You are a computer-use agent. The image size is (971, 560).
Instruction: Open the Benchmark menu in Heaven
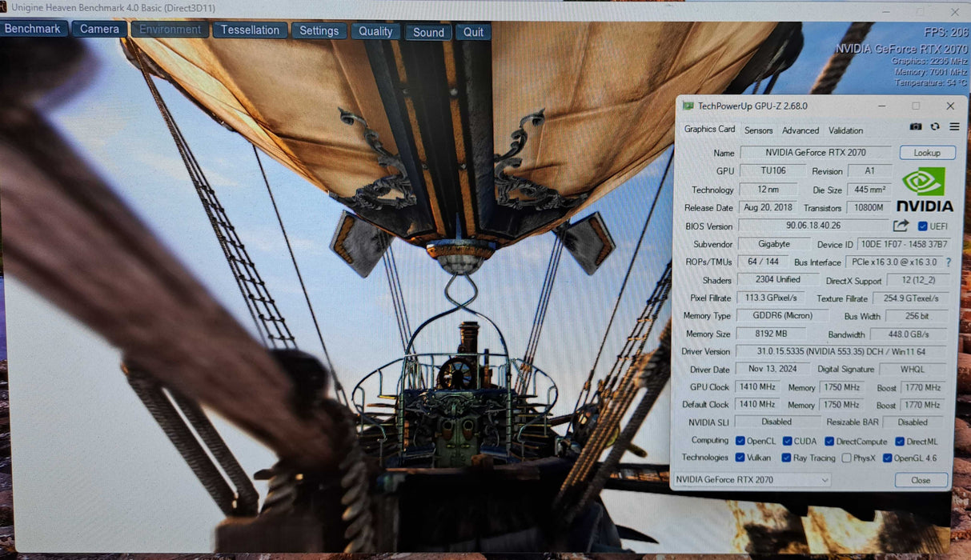tap(33, 29)
